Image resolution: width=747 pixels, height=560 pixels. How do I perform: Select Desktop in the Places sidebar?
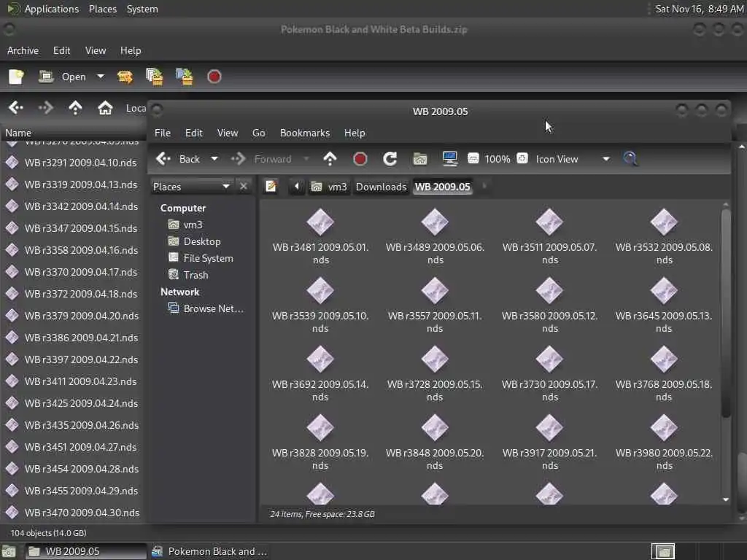click(x=195, y=241)
